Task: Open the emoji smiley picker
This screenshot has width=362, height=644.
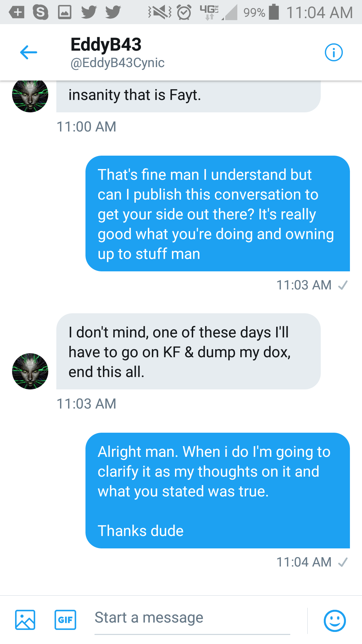Action: [335, 620]
